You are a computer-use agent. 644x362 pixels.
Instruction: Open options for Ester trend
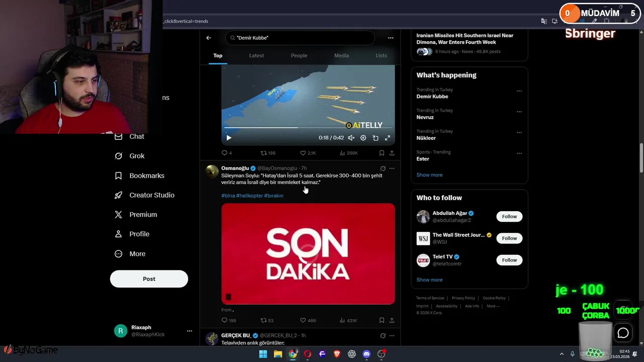(x=519, y=153)
